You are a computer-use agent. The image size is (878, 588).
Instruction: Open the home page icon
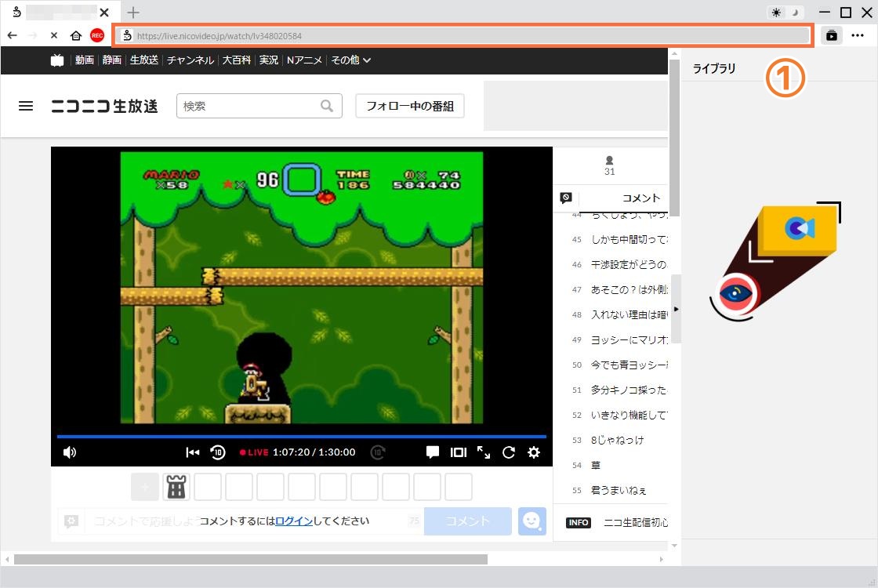75,35
